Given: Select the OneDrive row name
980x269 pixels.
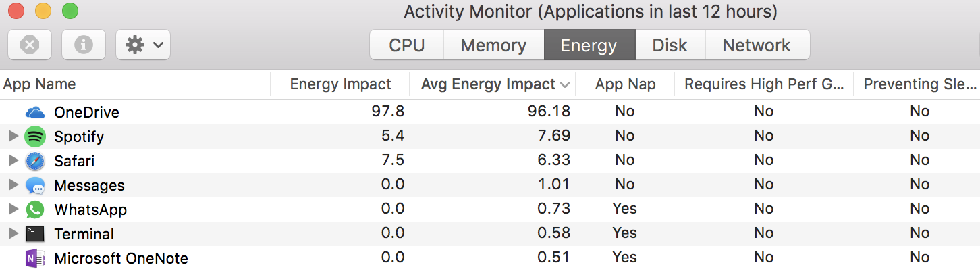Looking at the screenshot, I should (86, 112).
